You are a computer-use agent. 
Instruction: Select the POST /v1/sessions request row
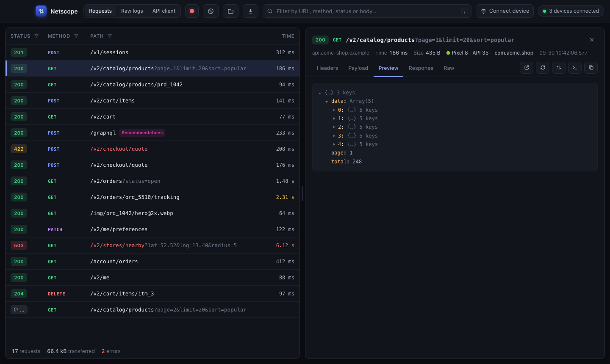coord(152,52)
